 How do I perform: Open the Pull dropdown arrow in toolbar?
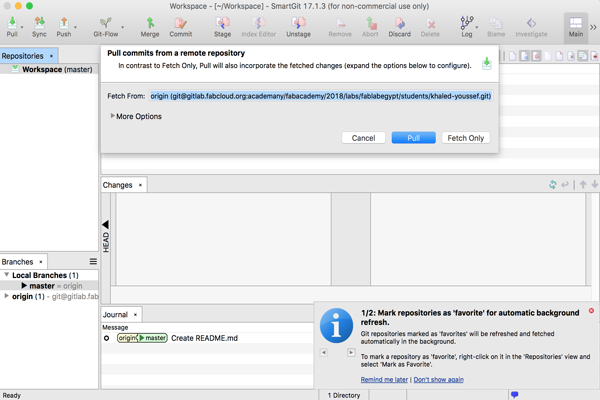click(x=22, y=27)
